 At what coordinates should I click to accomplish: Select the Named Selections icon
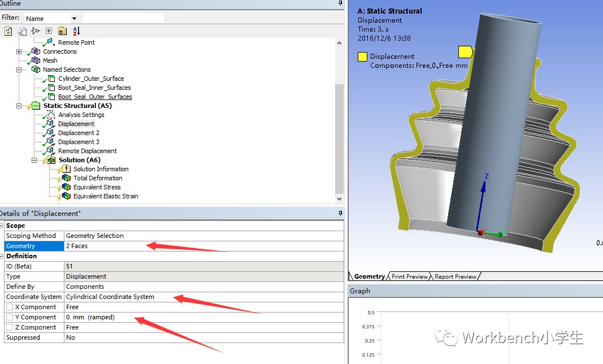tap(36, 70)
